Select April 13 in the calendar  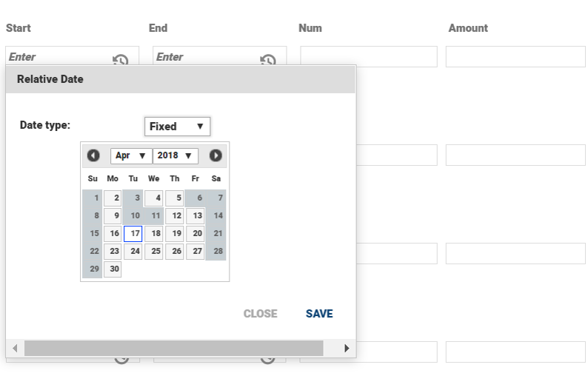coord(196,216)
